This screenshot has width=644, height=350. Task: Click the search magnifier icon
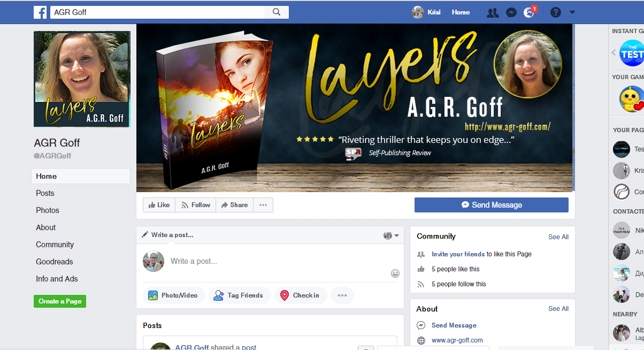click(277, 12)
